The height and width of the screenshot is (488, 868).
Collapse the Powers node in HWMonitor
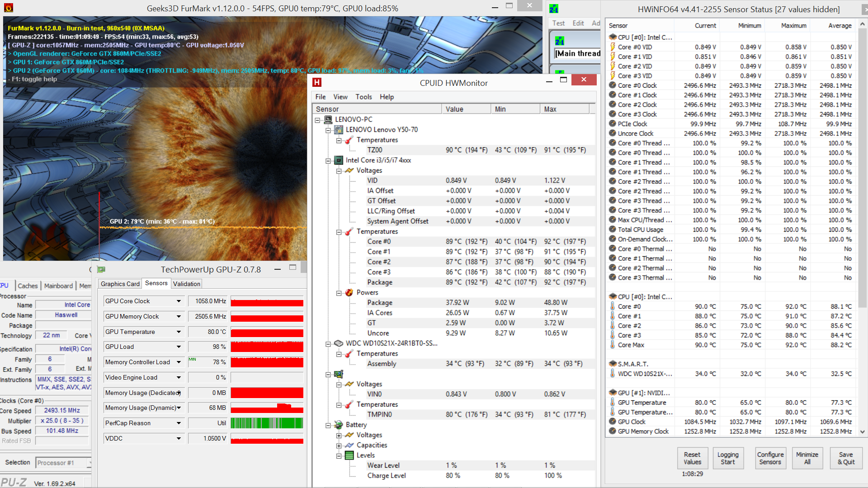(x=339, y=293)
